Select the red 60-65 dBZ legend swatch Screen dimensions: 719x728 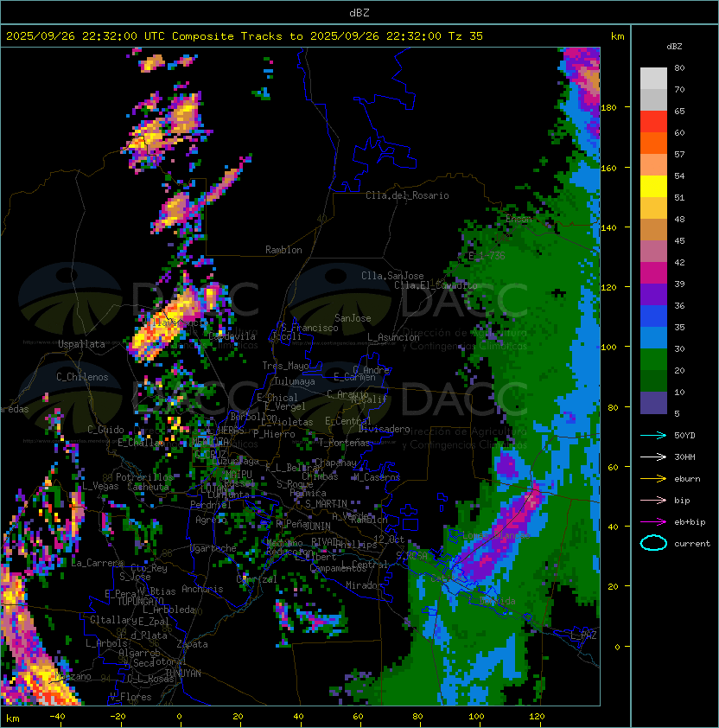coord(653,122)
